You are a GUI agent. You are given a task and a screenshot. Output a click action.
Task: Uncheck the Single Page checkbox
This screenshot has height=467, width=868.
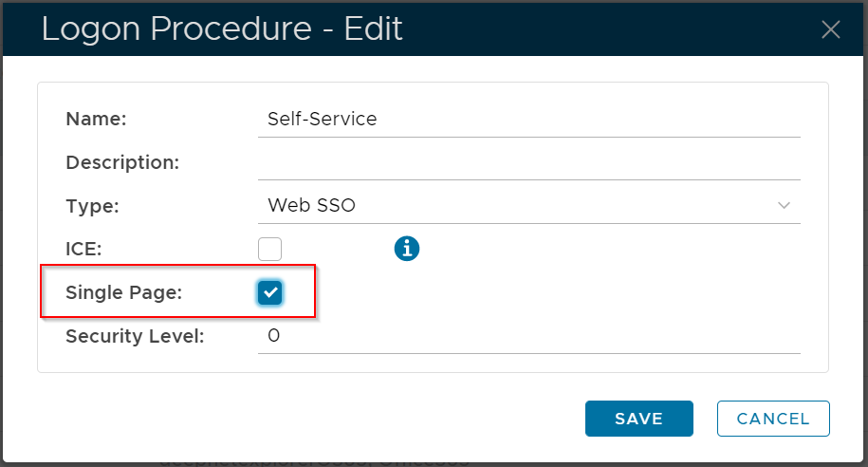click(x=270, y=293)
